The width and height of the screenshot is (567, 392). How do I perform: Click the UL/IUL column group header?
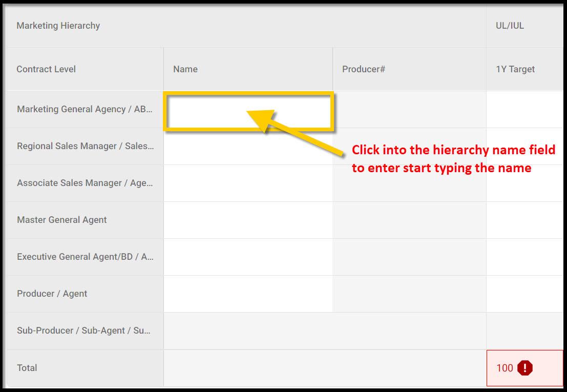(x=510, y=26)
